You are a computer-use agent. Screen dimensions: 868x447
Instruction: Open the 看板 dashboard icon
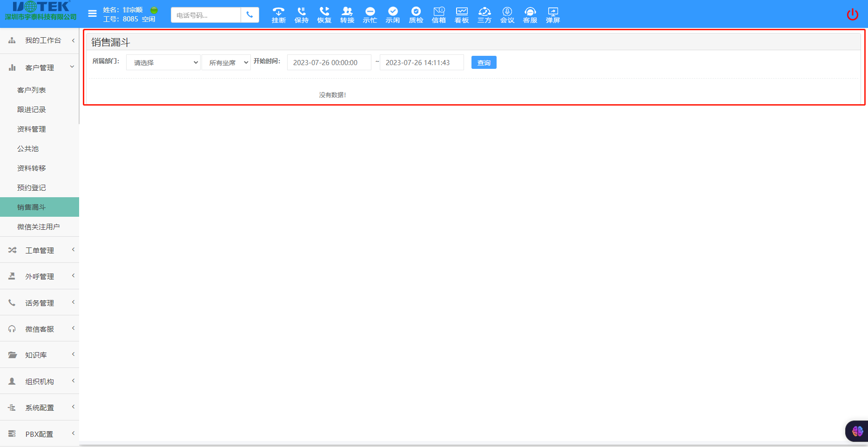461,14
